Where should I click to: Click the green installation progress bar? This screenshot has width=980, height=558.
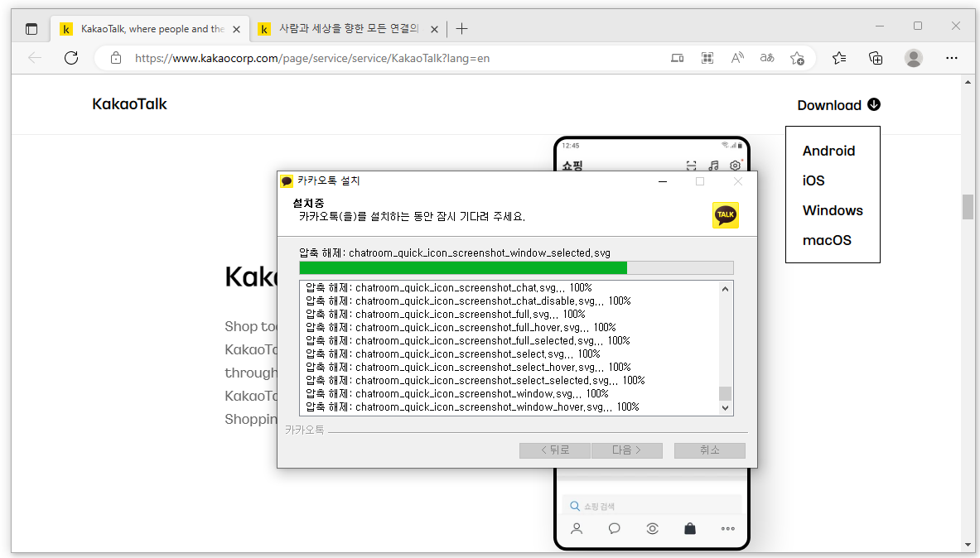point(463,268)
